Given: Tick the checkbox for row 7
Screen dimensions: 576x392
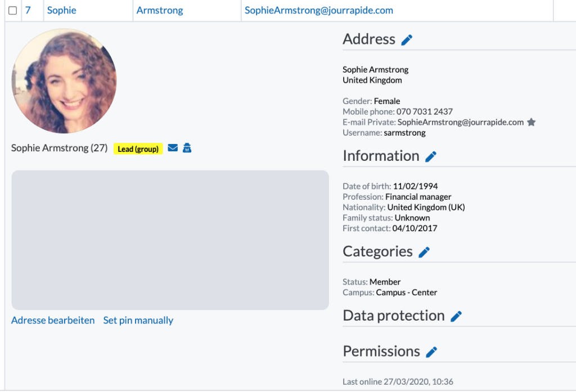Looking at the screenshot, I should coord(12,10).
